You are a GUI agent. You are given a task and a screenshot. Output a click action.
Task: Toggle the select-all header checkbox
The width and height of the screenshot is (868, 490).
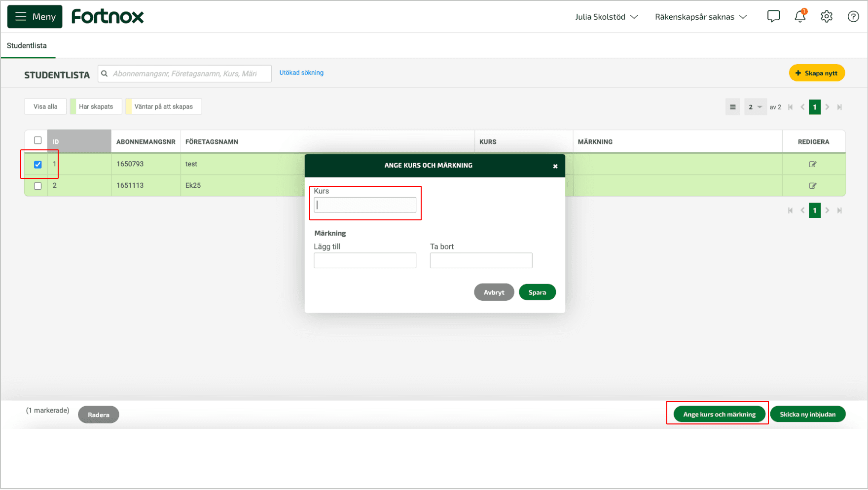(x=37, y=140)
